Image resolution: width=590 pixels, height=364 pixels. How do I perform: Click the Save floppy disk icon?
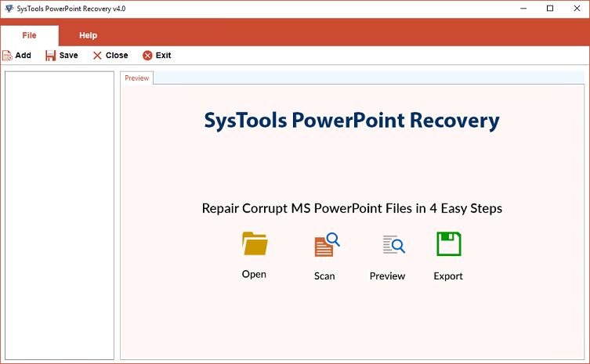pos(50,56)
